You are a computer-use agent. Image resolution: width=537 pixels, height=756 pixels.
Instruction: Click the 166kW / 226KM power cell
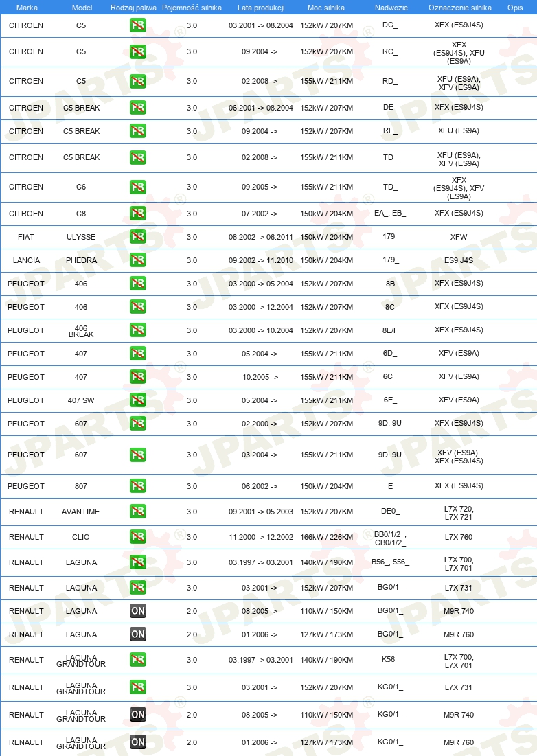coord(326,537)
